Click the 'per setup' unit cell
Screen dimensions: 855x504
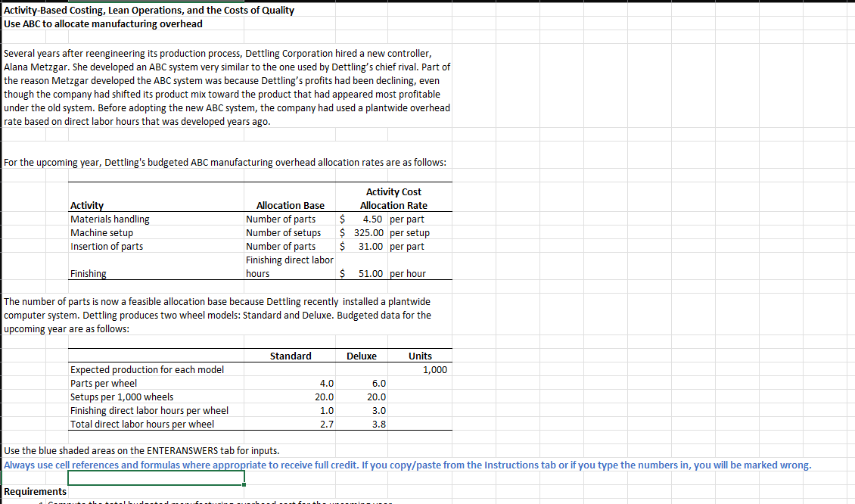coord(409,233)
